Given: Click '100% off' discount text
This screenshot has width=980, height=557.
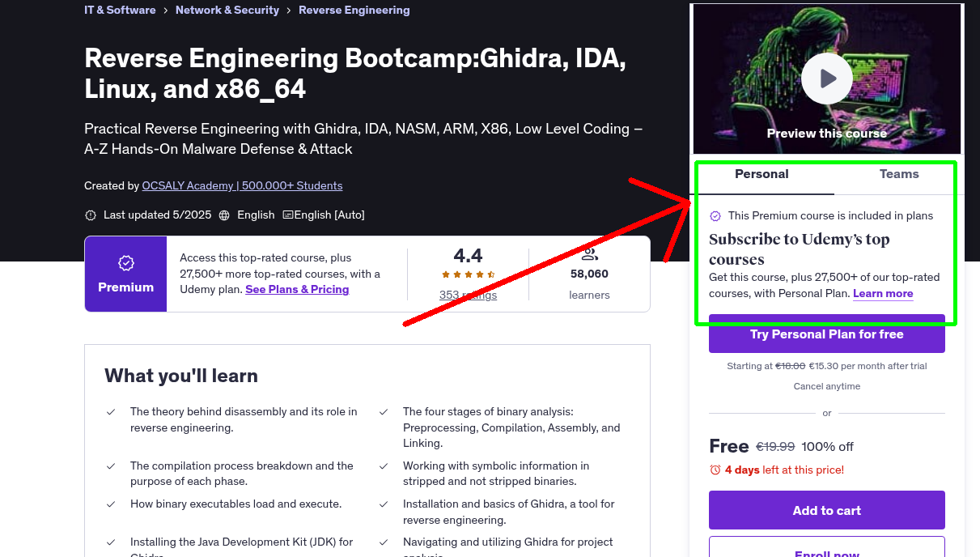Looking at the screenshot, I should [828, 447].
